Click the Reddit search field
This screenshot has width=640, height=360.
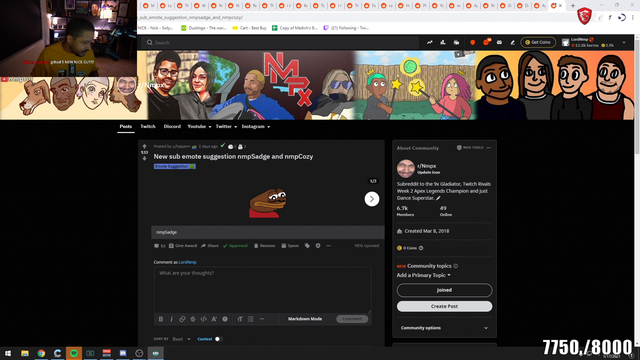280,42
